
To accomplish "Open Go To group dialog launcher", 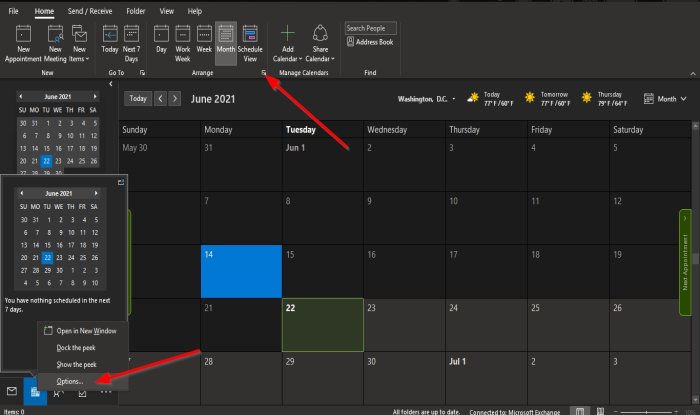I will 142,73.
